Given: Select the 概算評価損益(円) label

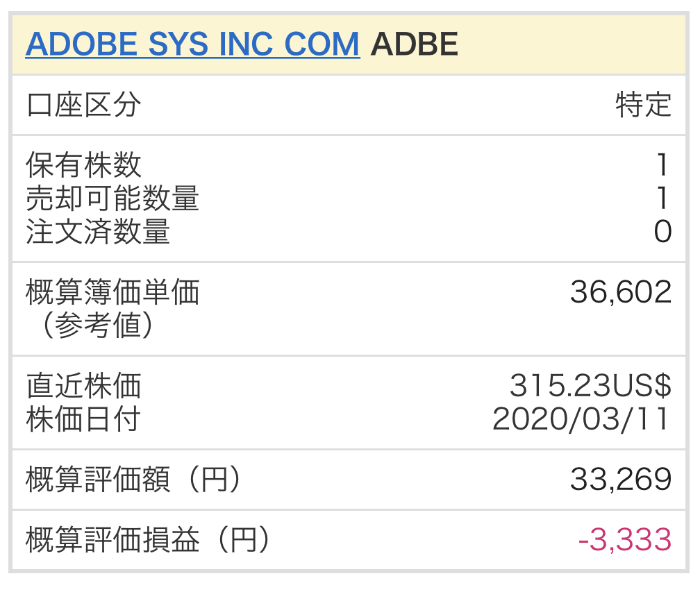Looking at the screenshot, I should point(149,539).
